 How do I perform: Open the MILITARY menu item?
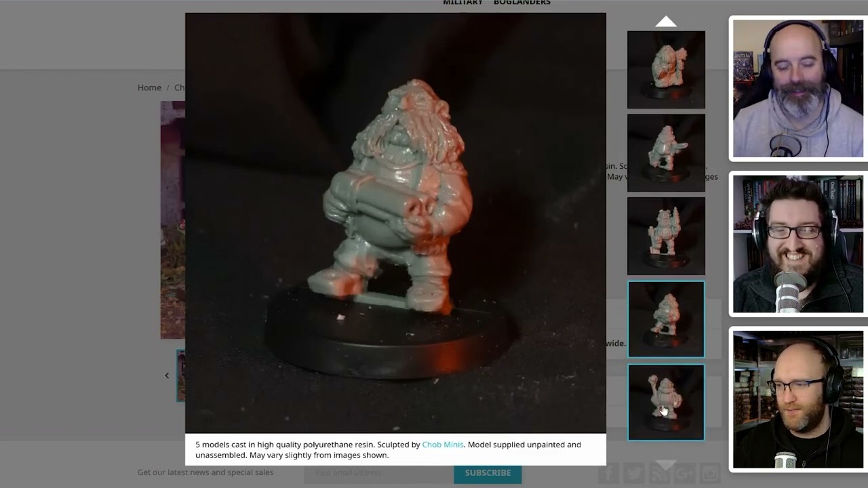[462, 3]
